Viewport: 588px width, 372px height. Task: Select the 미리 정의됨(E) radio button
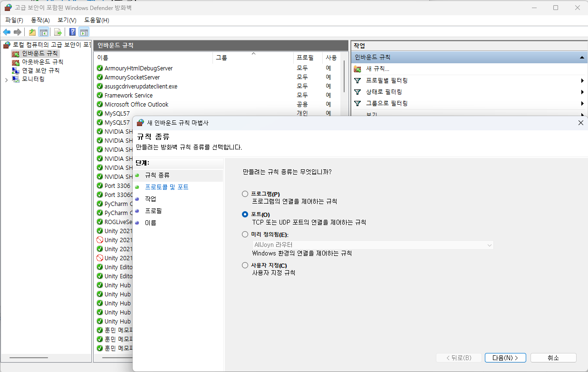[245, 234]
